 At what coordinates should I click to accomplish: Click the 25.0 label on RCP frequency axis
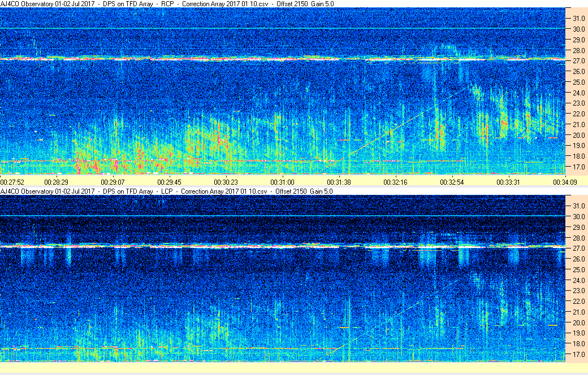578,82
